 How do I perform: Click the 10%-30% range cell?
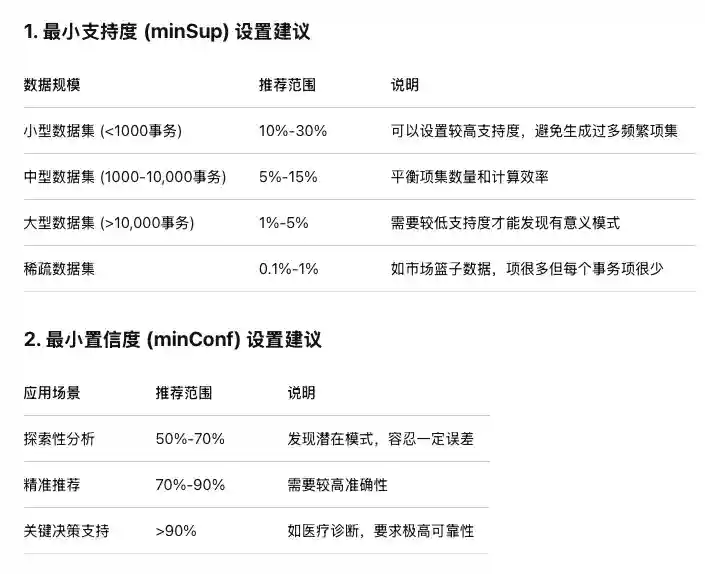coord(293,131)
